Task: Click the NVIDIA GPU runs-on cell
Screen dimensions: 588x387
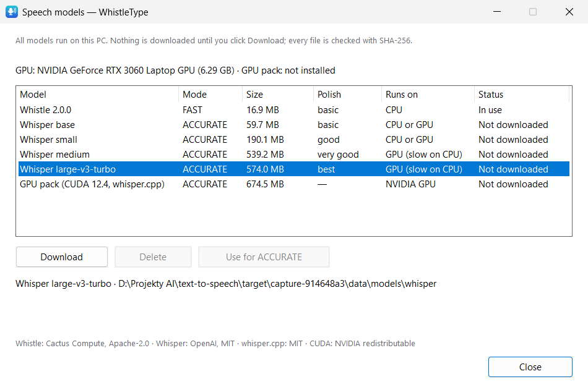Action: (x=410, y=184)
